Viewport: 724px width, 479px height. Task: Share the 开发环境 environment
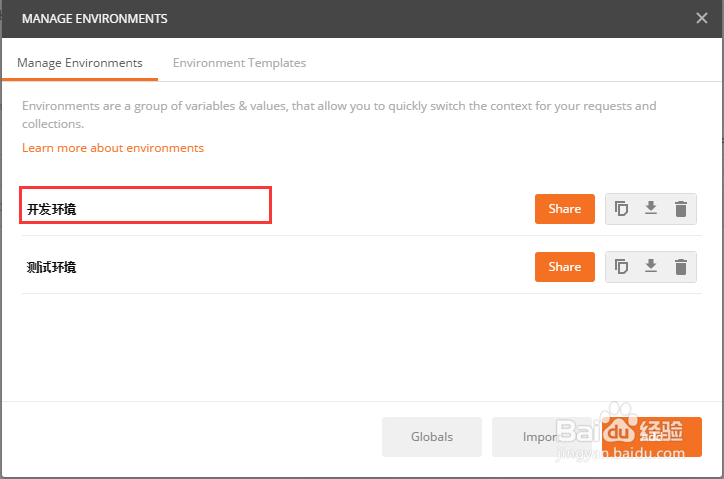point(564,209)
